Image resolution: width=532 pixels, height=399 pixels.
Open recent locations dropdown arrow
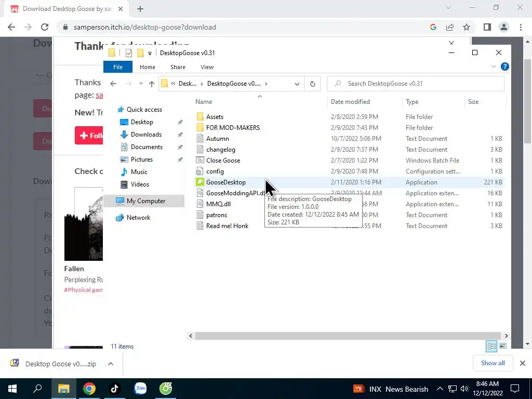[x=141, y=84]
